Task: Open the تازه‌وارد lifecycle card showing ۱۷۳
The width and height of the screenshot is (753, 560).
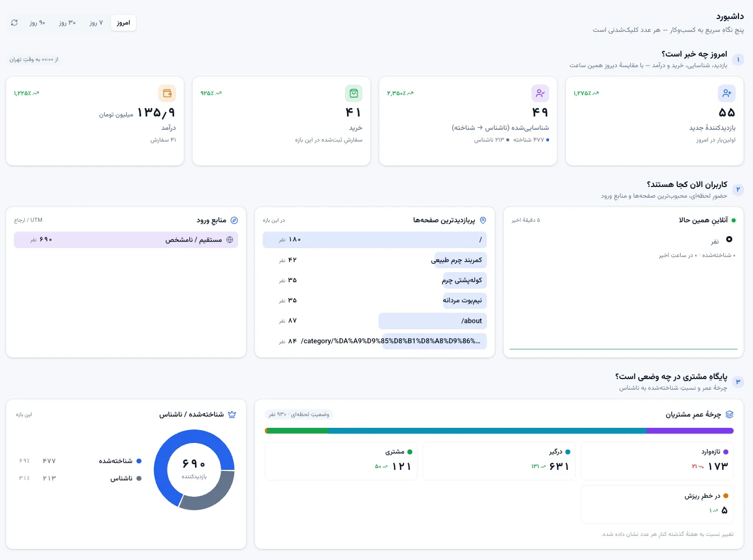Action: pos(658,461)
